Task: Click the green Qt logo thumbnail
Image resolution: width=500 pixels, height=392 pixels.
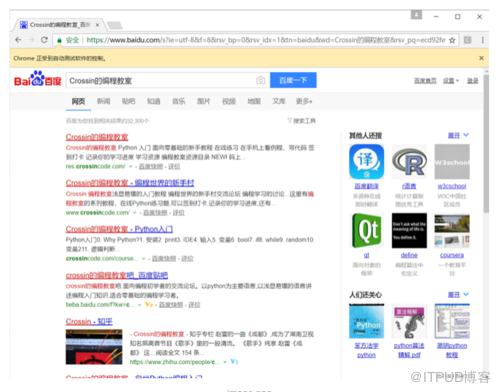Action: point(366,231)
